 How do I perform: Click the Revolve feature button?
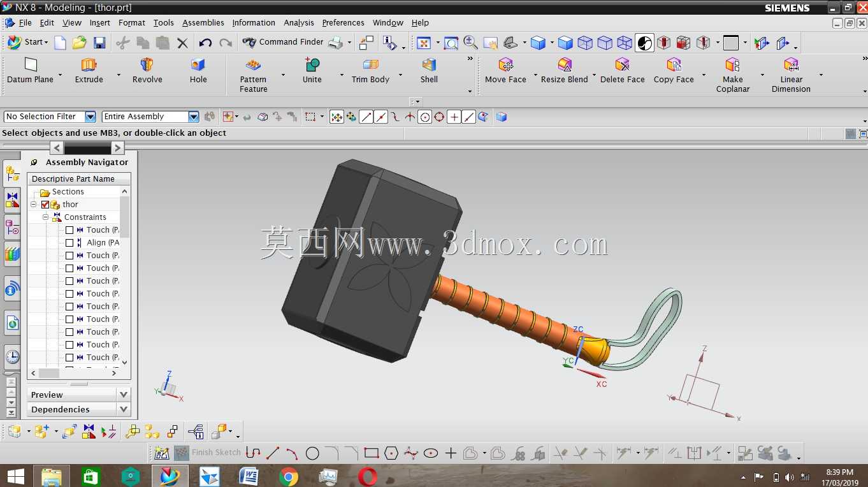(x=147, y=71)
